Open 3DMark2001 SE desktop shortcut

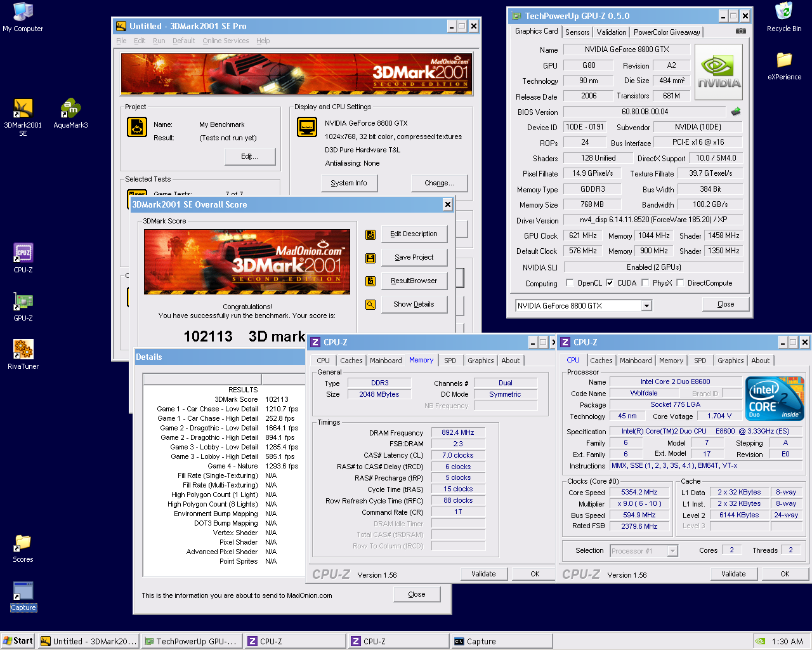point(23,117)
